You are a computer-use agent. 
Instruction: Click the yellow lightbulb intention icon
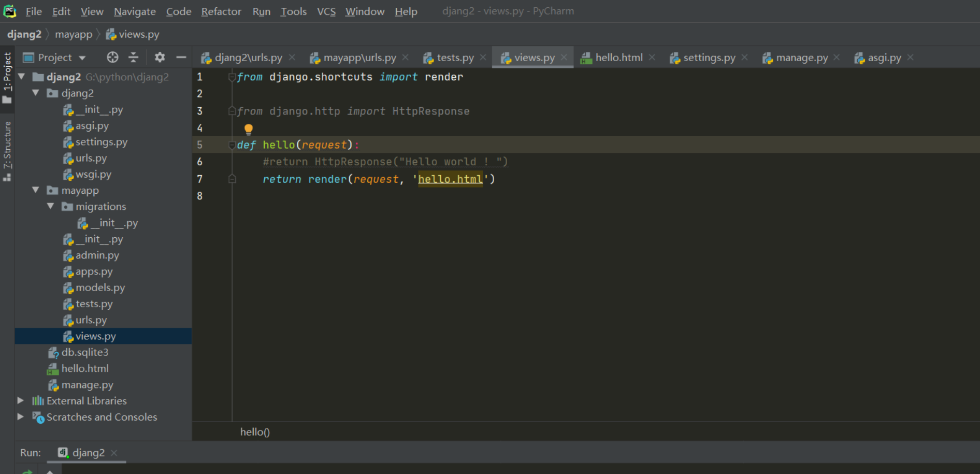point(249,129)
